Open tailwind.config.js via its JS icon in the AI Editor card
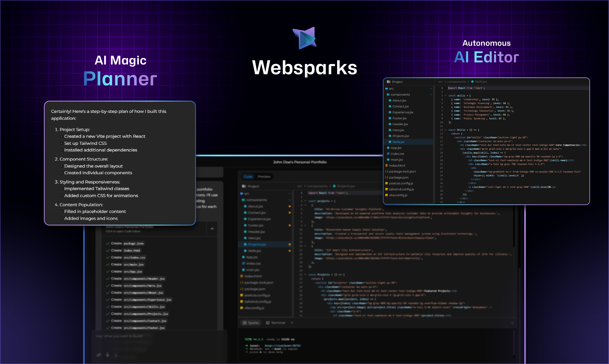 click(387, 189)
